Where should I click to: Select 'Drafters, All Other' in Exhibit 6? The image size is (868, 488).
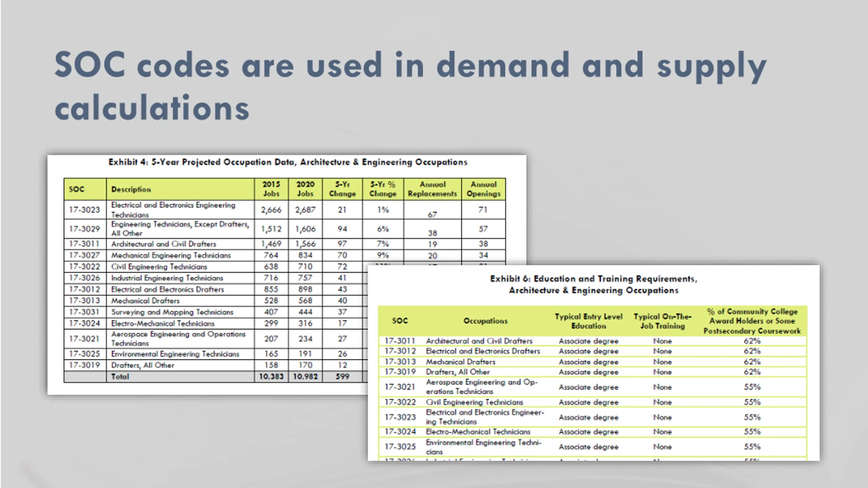(x=458, y=372)
